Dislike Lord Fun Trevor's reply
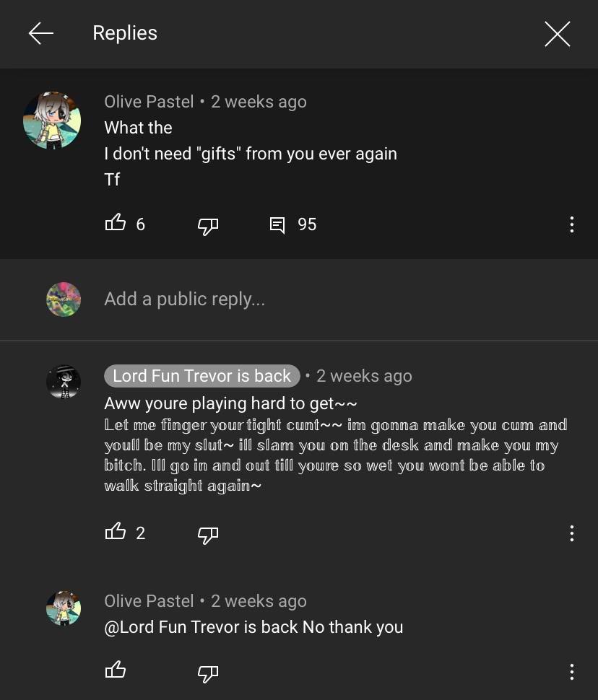This screenshot has width=598, height=700. (208, 534)
